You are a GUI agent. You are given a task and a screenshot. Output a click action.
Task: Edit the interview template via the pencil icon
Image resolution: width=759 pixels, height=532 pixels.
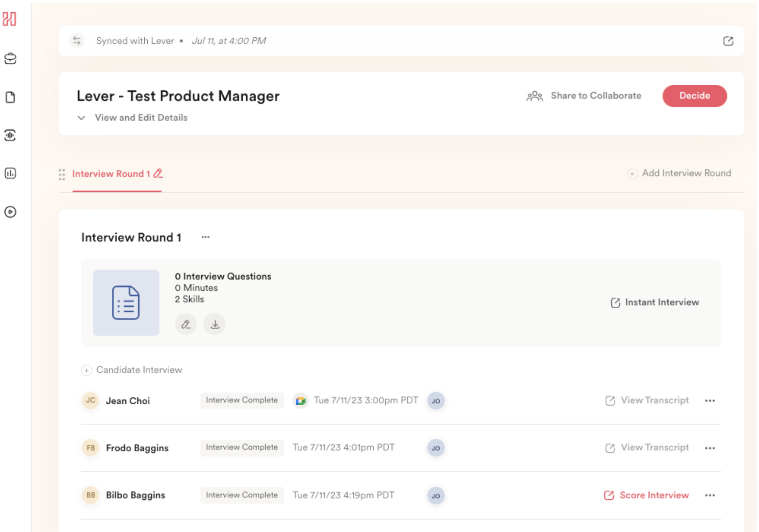click(186, 324)
